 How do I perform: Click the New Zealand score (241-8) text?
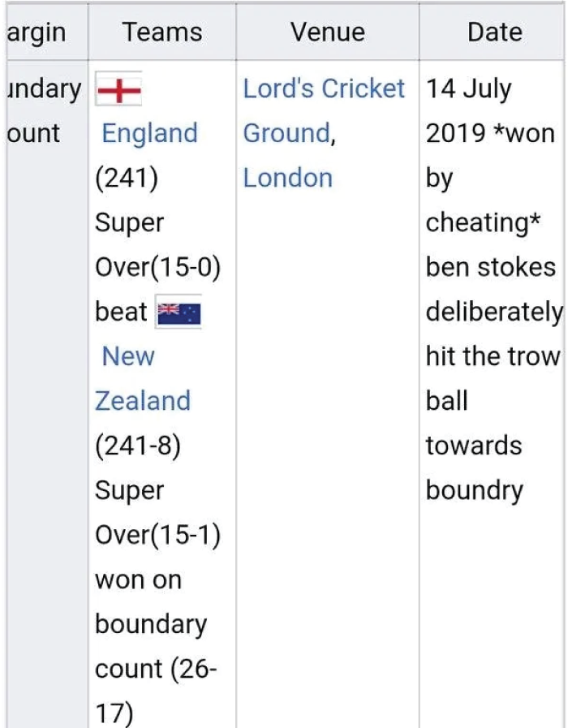click(x=138, y=446)
